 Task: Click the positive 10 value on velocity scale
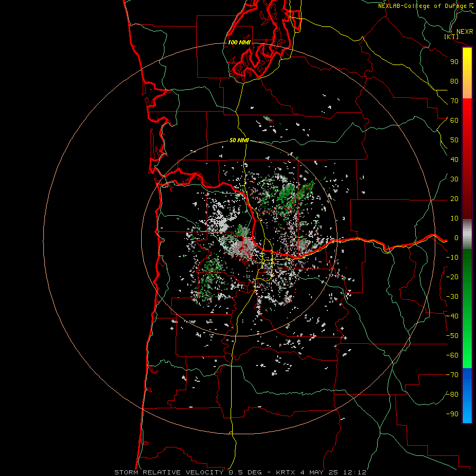[x=454, y=218]
